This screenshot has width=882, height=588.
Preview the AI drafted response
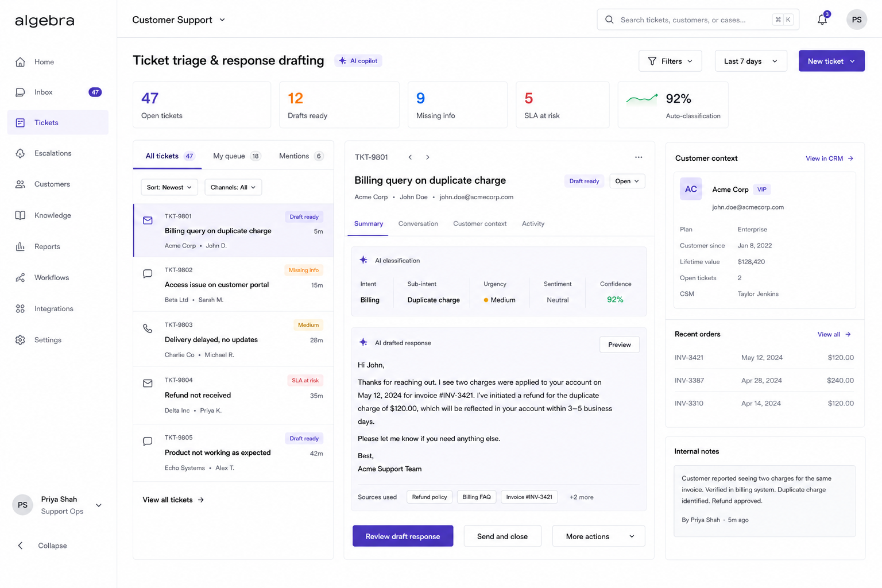click(x=620, y=345)
